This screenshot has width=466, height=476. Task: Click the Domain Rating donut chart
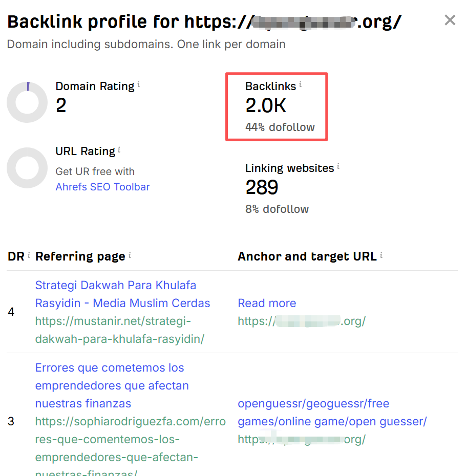27,102
